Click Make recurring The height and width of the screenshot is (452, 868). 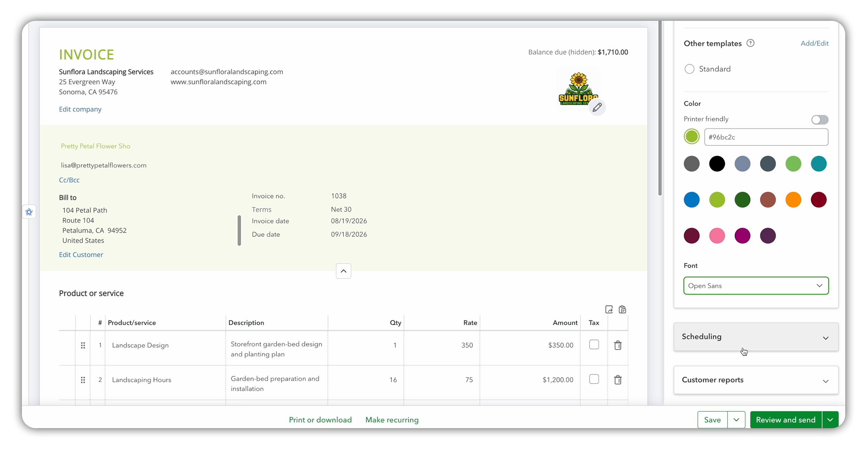point(392,420)
